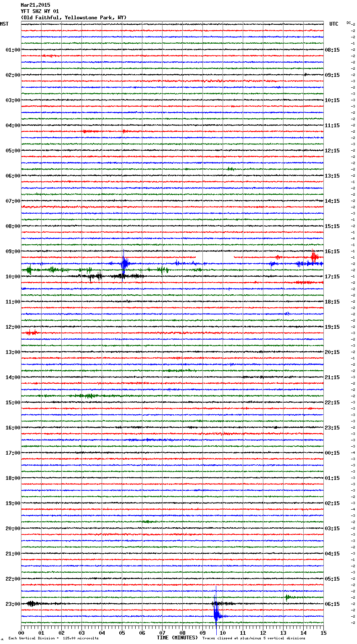Viewport: 357px width, 644px height.
Task: Click the 15 tick label on the minutes axis
Action: pyautogui.click(x=323, y=633)
